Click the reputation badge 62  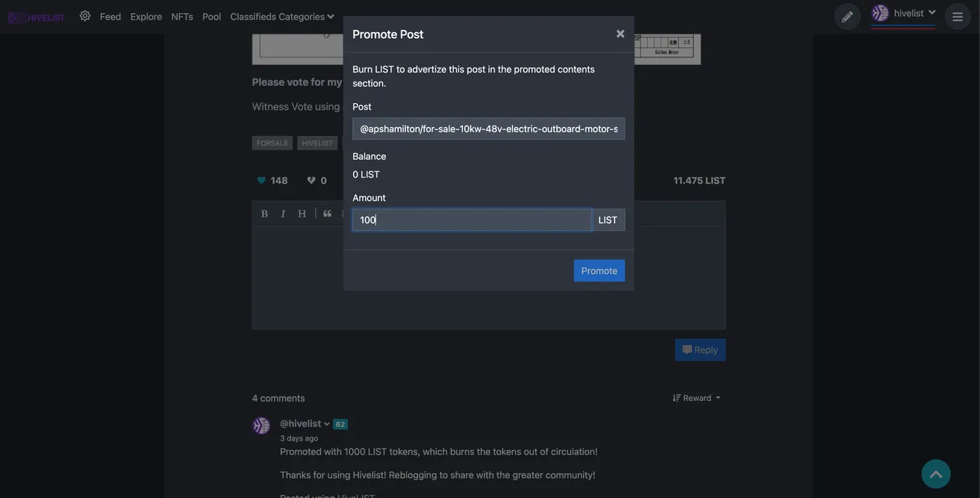[x=340, y=425]
